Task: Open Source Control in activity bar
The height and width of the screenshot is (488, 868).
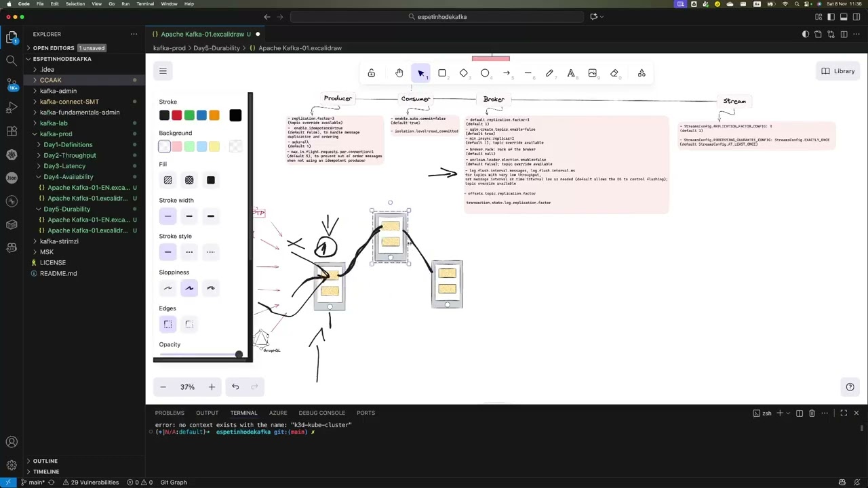Action: (x=12, y=84)
